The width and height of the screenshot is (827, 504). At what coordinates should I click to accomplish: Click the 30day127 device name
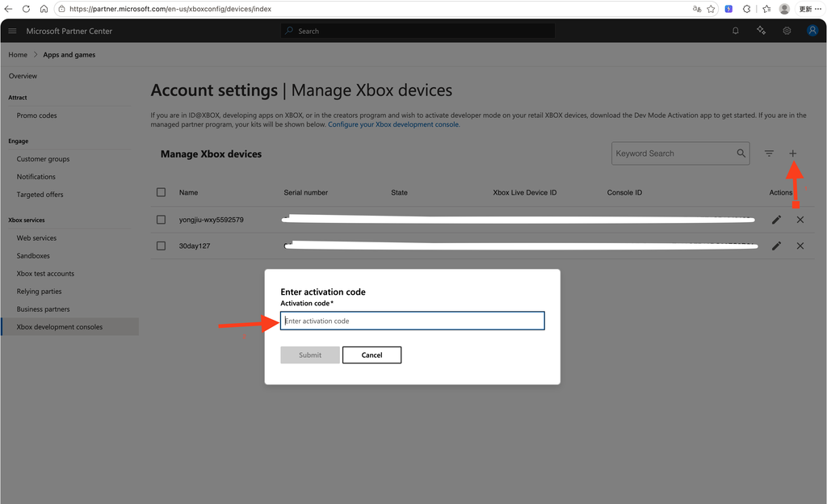point(194,246)
